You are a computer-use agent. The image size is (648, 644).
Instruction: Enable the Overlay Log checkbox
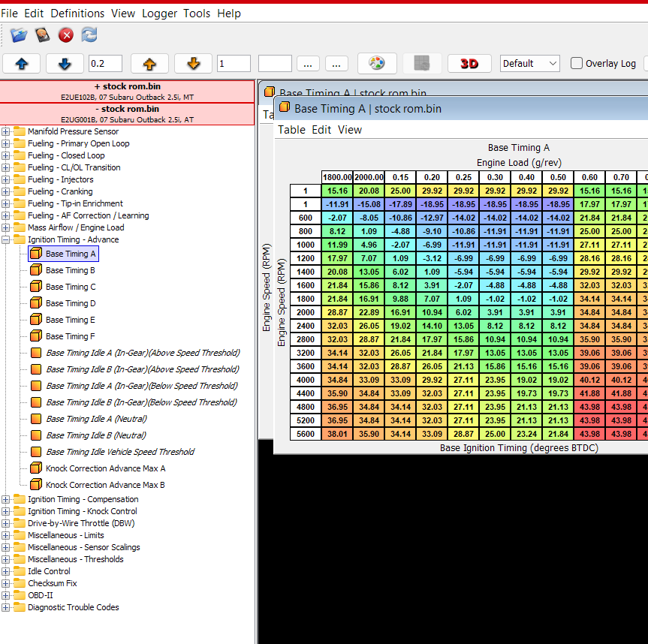click(577, 64)
